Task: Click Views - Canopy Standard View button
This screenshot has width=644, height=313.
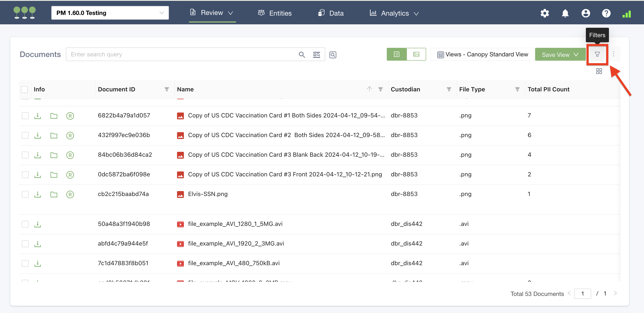Action: 483,54
